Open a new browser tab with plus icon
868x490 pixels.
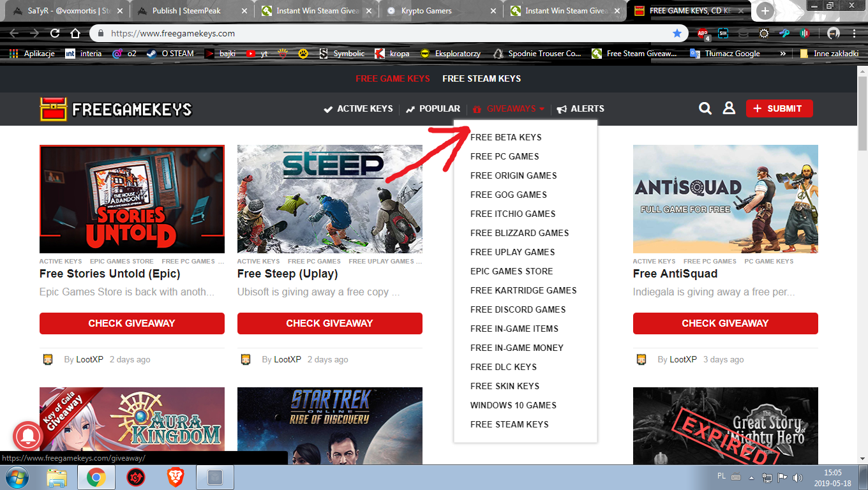(x=765, y=11)
